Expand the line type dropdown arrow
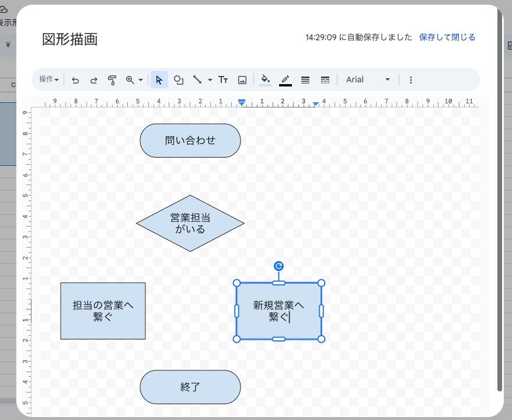The image size is (512, 420). [210, 79]
